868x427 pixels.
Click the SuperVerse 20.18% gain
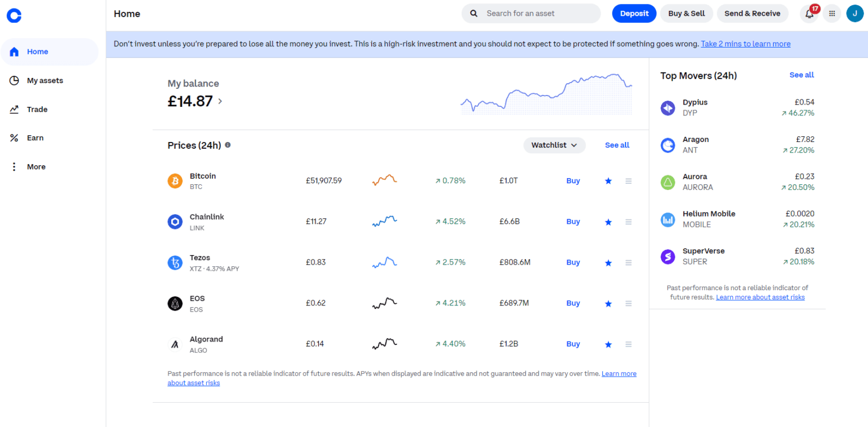click(798, 262)
